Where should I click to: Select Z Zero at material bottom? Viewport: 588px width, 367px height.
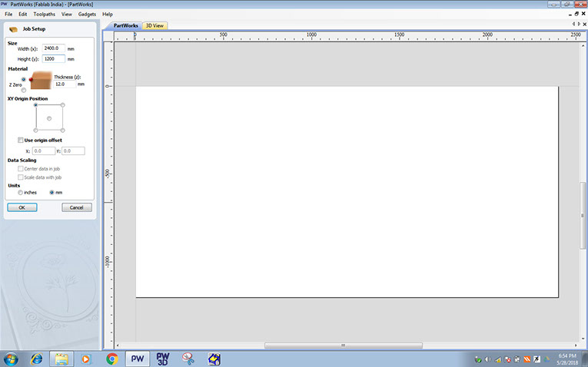[x=24, y=90]
